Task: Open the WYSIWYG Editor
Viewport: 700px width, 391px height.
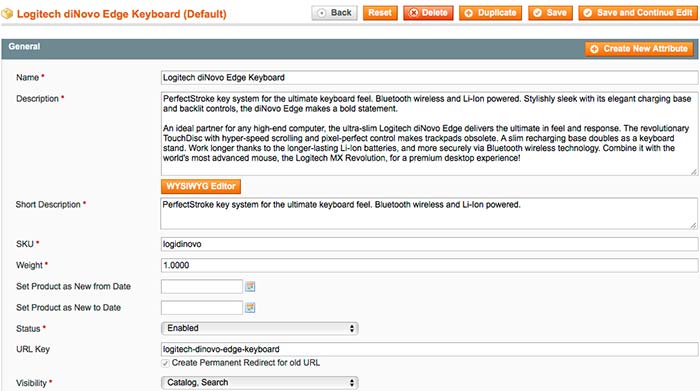Action: pos(201,187)
